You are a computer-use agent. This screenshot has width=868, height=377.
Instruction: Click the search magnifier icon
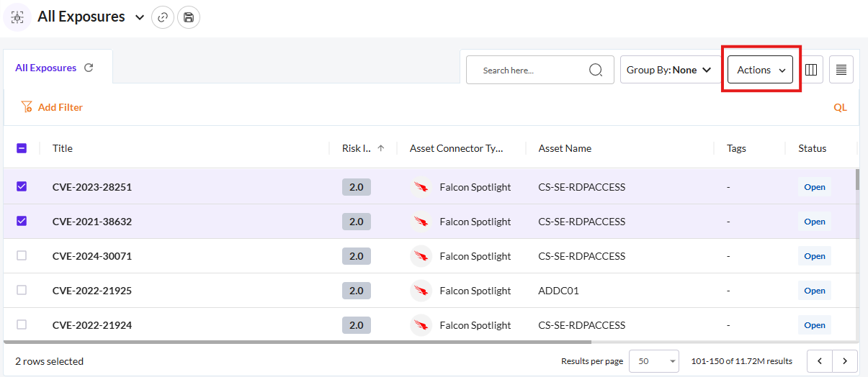pos(596,70)
